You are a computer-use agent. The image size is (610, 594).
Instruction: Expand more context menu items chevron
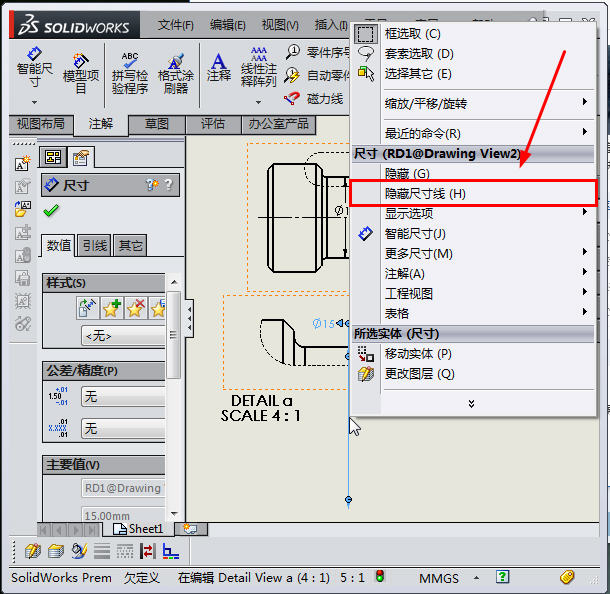click(471, 403)
